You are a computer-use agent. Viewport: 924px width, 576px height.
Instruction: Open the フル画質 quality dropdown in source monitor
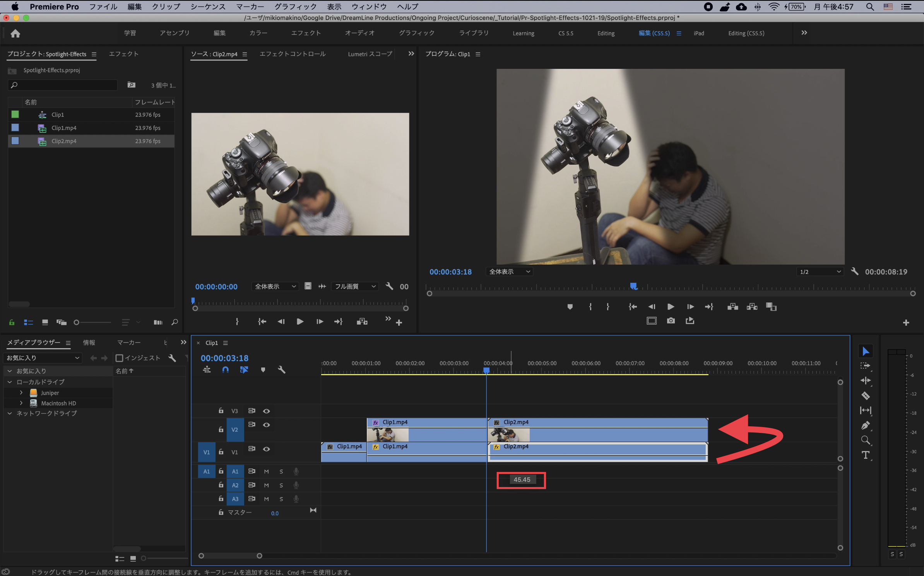pyautogui.click(x=354, y=287)
